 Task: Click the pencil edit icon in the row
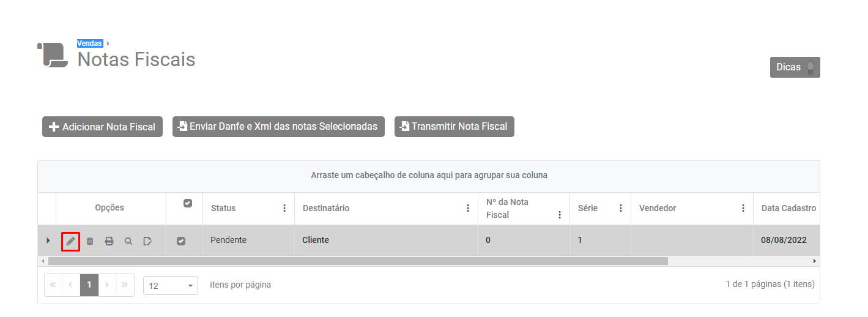(70, 241)
